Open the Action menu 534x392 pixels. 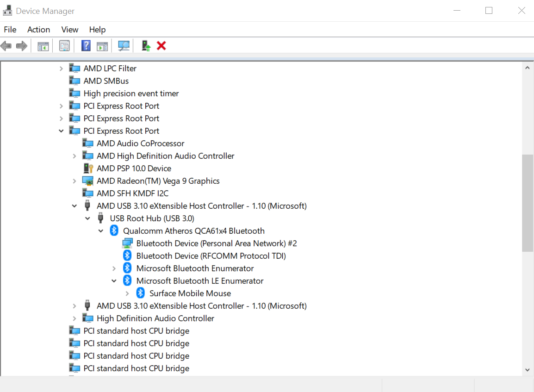tap(38, 30)
